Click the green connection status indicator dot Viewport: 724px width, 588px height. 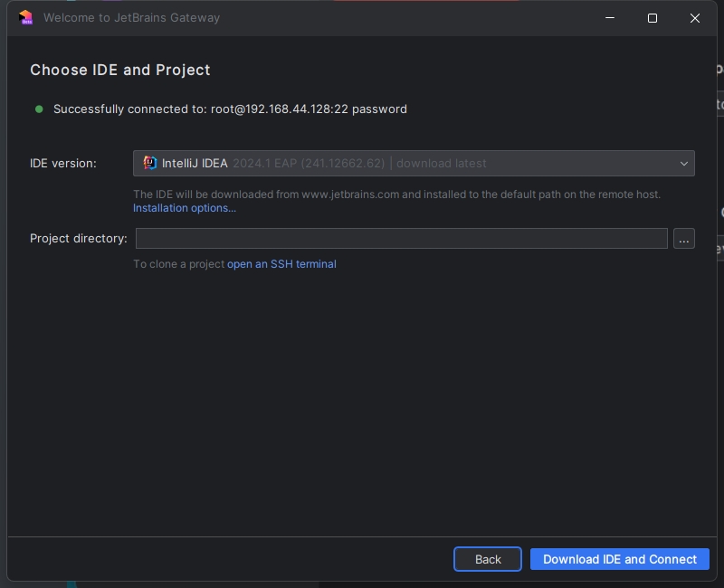coord(37,109)
